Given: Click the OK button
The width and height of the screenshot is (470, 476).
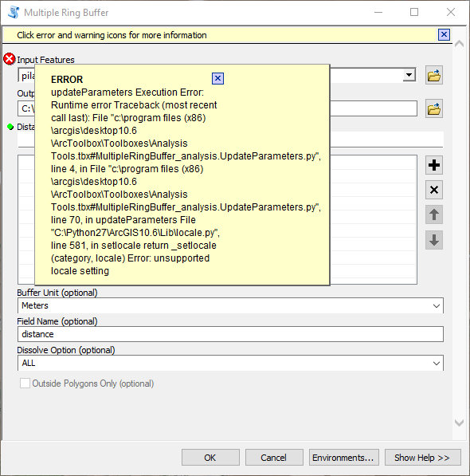Looking at the screenshot, I should (210, 458).
